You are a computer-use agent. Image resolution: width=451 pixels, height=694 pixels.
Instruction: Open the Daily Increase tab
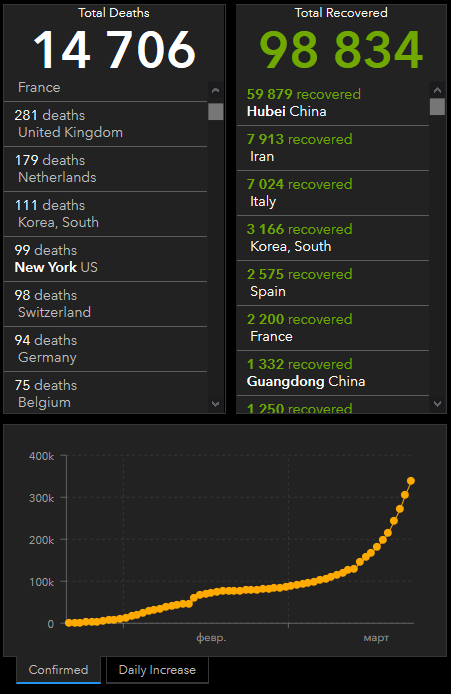pyautogui.click(x=157, y=670)
